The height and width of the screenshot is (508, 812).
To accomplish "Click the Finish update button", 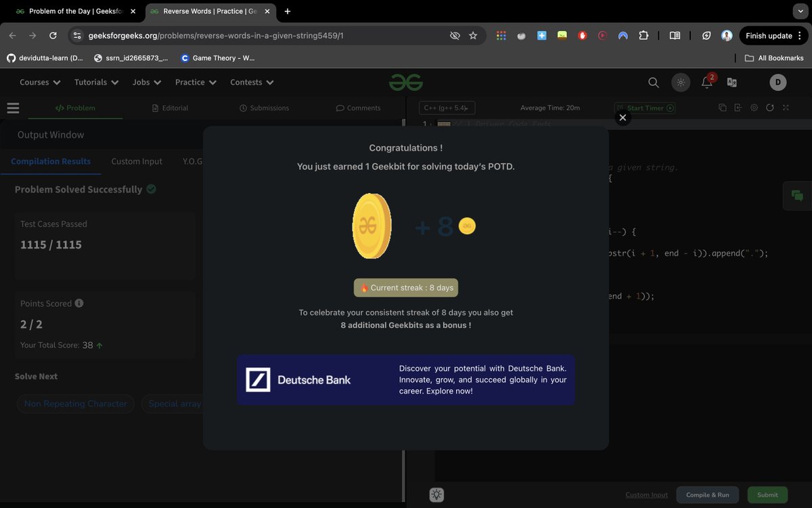I will click(x=773, y=36).
